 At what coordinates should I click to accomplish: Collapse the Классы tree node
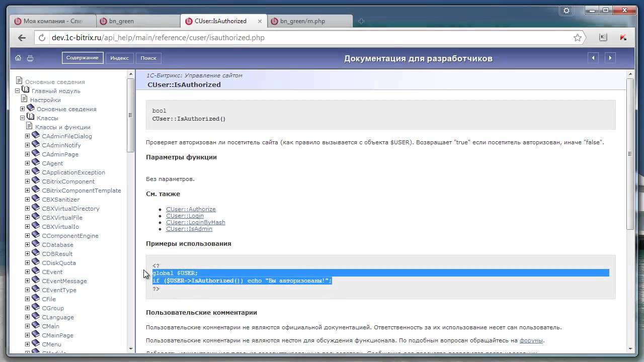pyautogui.click(x=23, y=118)
